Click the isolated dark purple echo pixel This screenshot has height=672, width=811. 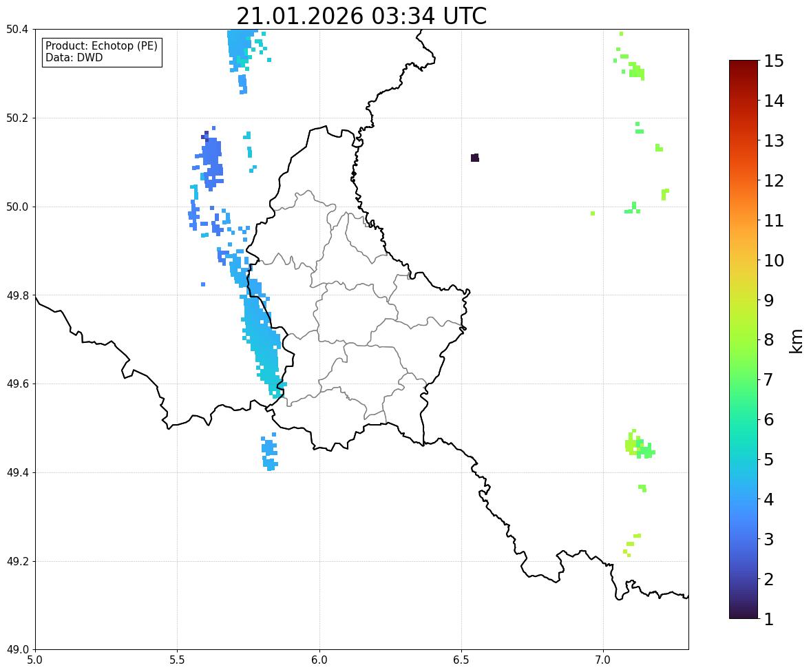475,158
